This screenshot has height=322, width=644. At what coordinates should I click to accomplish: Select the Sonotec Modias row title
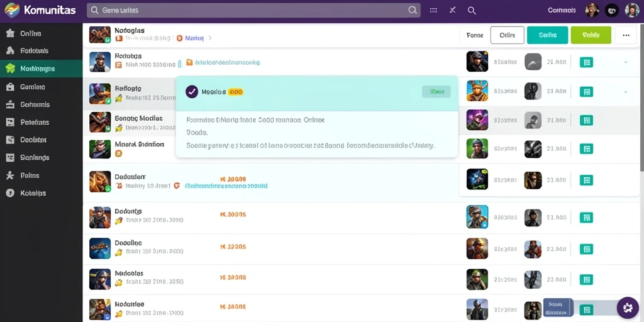point(139,118)
